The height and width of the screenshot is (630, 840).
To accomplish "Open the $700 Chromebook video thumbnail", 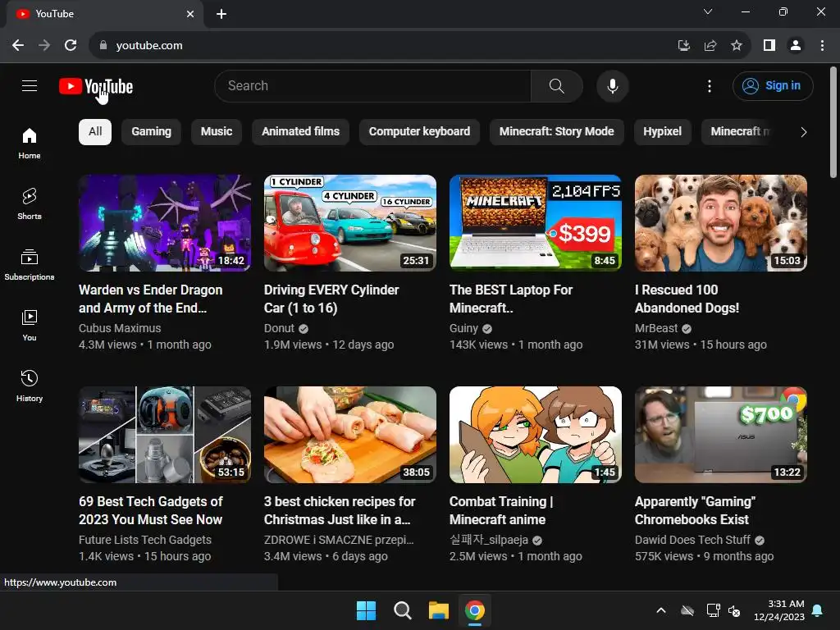I will click(x=721, y=435).
